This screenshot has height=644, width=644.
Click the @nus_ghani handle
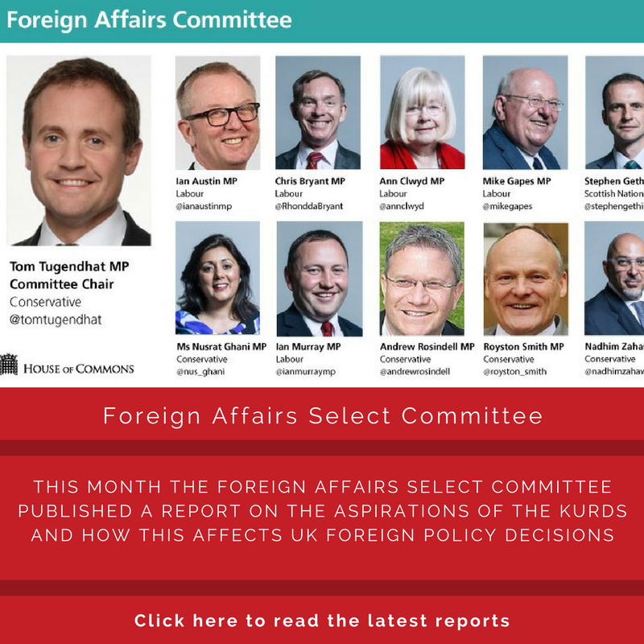(x=200, y=372)
